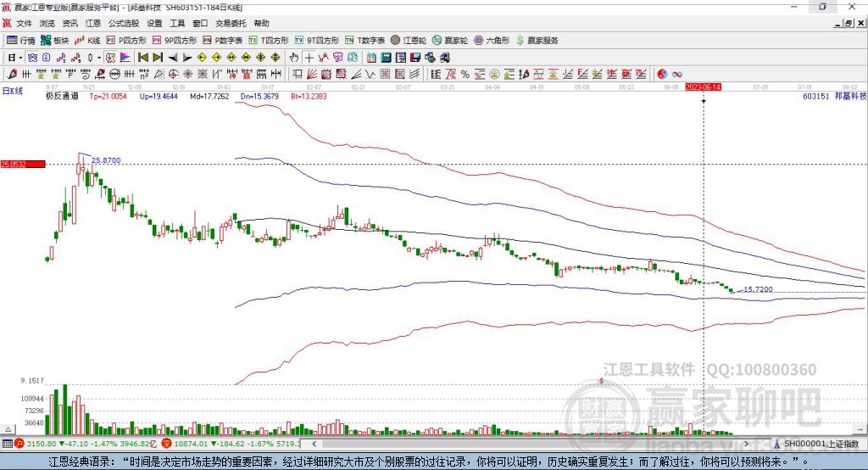This screenshot has height=470, width=868.
Task: Open P四方形 tool
Action: tap(126, 41)
